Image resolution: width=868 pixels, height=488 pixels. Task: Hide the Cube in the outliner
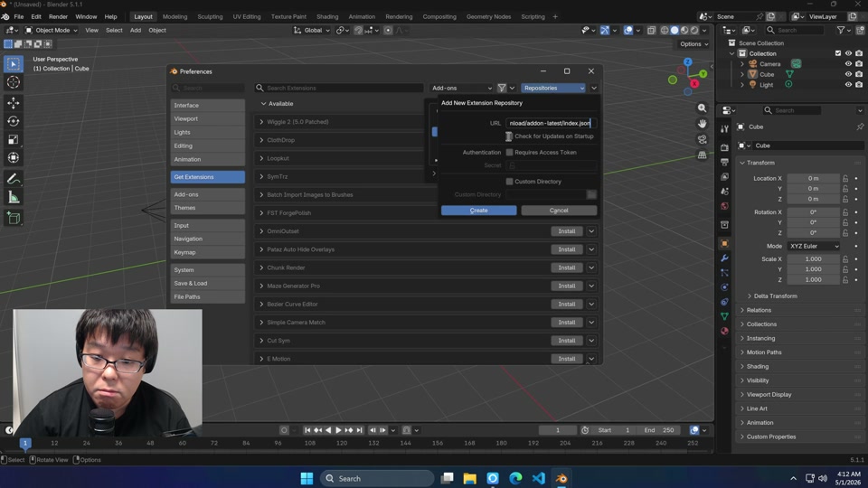(x=848, y=74)
